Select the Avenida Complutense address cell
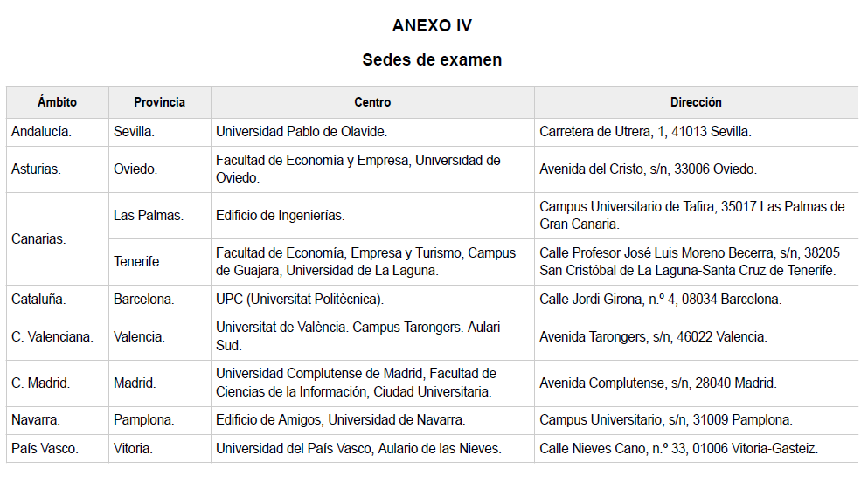Image resolution: width=861 pixels, height=504 pixels. tap(657, 383)
